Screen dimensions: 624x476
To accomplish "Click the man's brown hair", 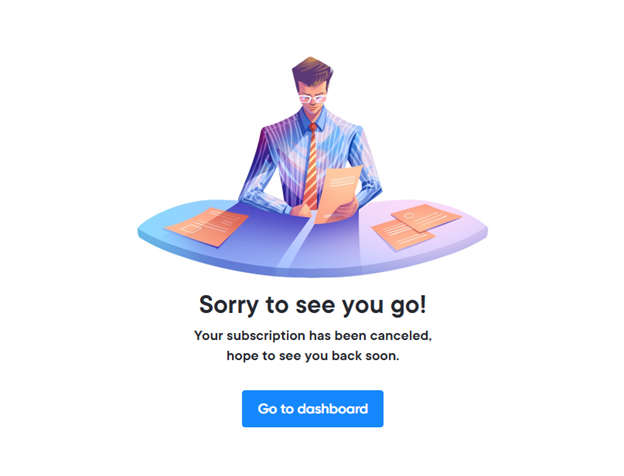I will tap(312, 72).
